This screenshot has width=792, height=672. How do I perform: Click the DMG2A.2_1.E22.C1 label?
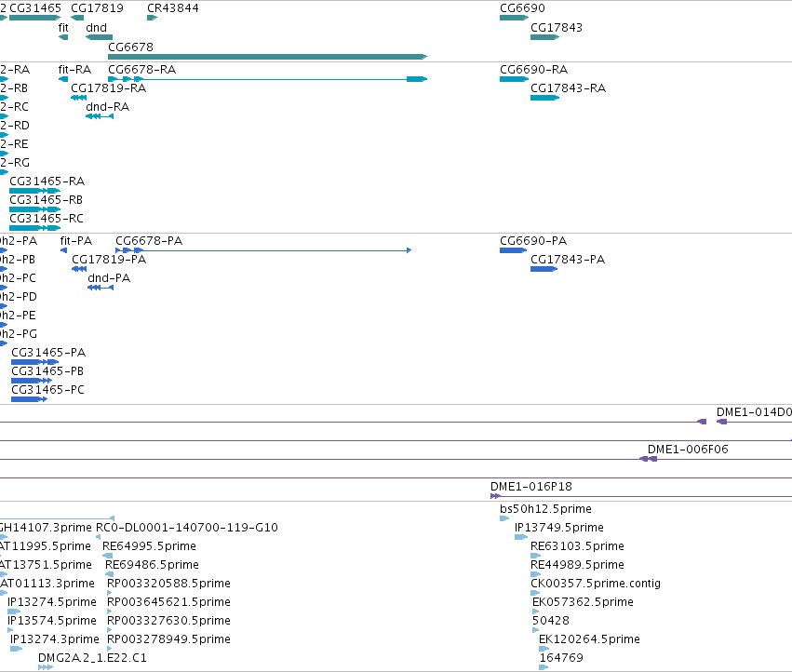[x=92, y=658]
